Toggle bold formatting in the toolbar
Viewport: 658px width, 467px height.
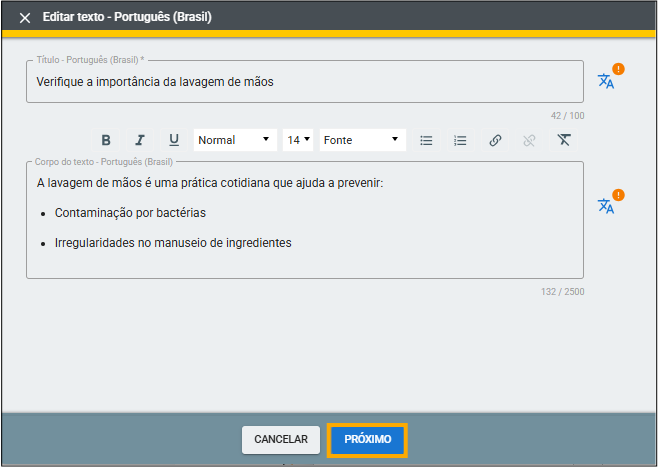pyautogui.click(x=106, y=140)
